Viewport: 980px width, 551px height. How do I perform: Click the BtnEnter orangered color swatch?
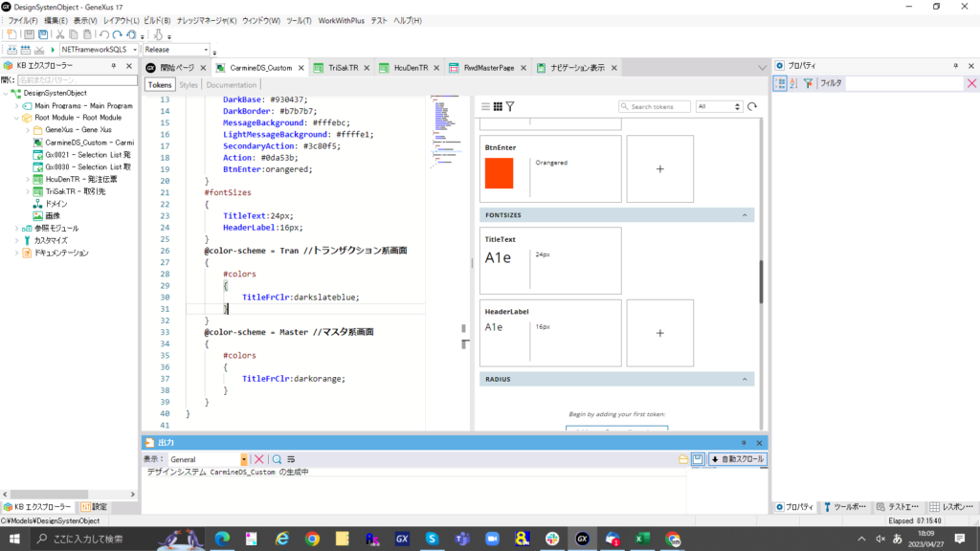pos(499,173)
